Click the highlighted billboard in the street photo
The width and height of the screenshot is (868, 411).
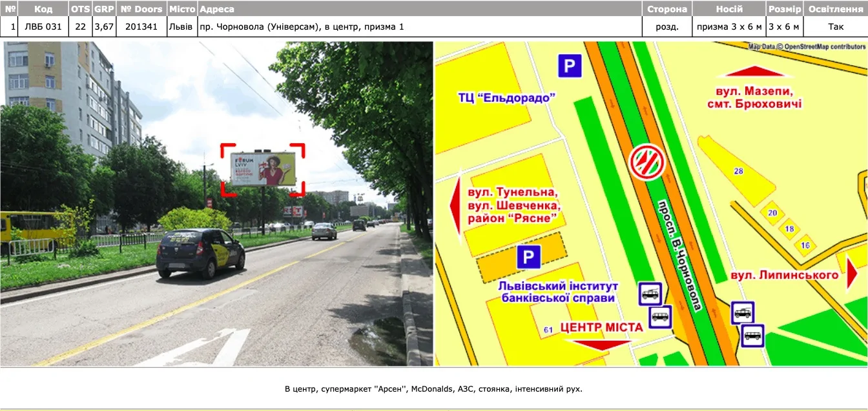[263, 169]
